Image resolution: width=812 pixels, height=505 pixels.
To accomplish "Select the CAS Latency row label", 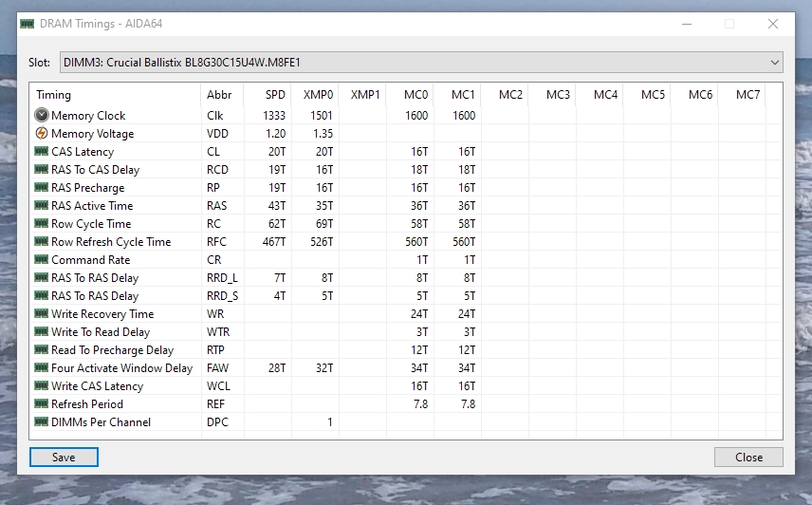I will coord(83,152).
